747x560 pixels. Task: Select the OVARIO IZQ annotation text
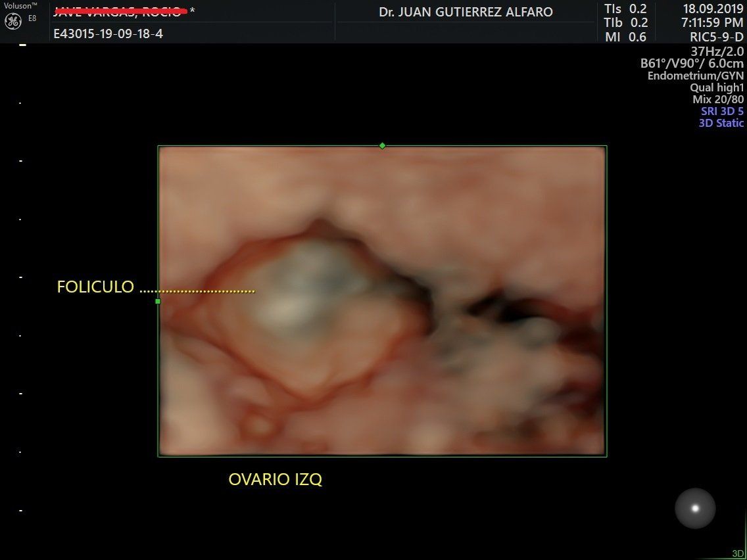point(275,480)
